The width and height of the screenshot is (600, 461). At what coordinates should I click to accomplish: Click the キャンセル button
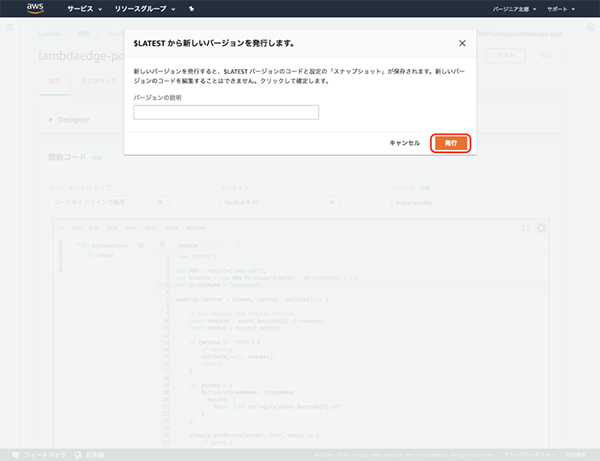click(404, 144)
